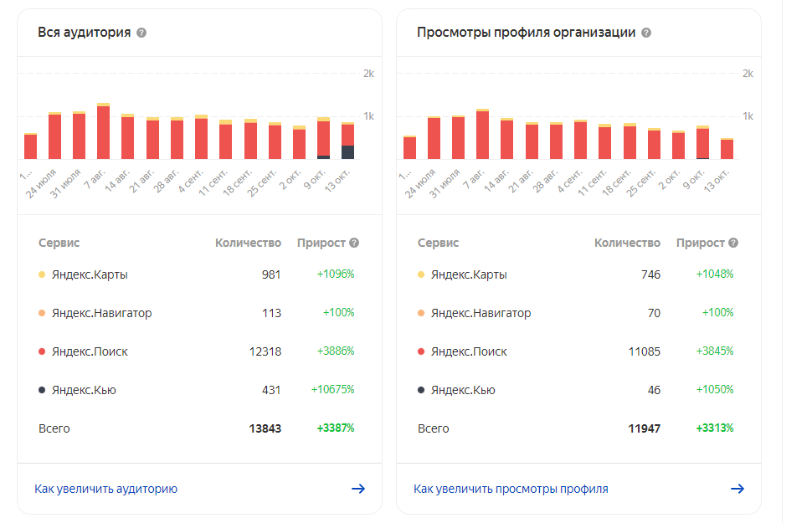Click dark Яндекс.Кью legend dot in Вся аудитория

pos(42,390)
